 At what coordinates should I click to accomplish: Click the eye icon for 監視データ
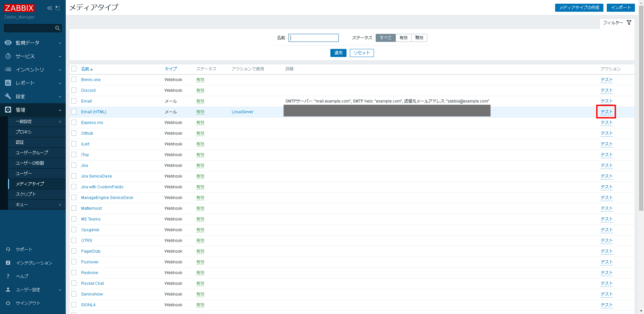point(8,43)
